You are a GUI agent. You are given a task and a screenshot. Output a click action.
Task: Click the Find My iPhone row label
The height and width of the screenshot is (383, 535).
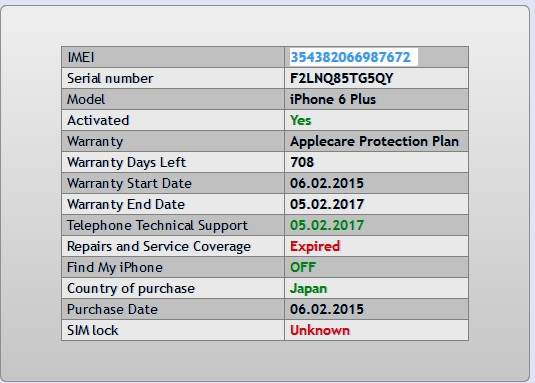[115, 267]
